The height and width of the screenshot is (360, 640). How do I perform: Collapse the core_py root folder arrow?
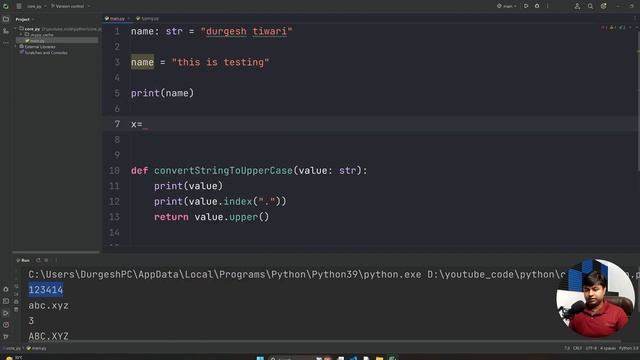point(17,29)
